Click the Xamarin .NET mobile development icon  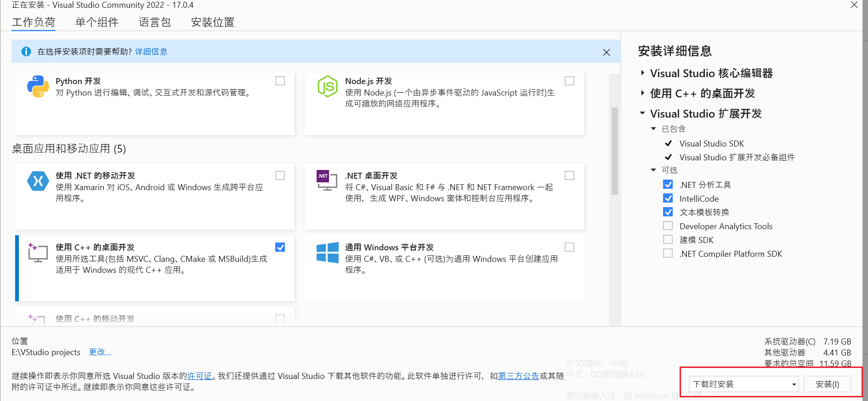coord(38,181)
